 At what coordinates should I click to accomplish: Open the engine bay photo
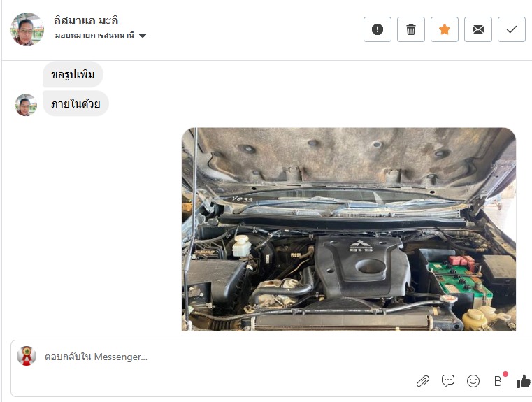click(349, 229)
